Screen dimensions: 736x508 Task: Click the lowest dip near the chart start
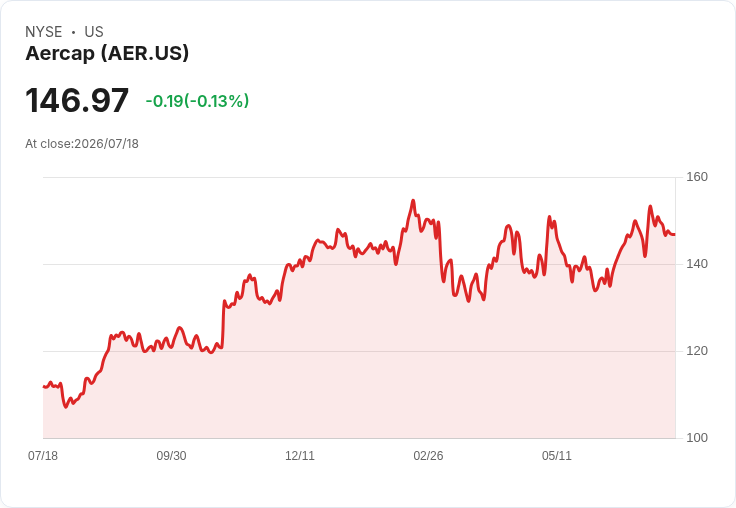point(66,407)
